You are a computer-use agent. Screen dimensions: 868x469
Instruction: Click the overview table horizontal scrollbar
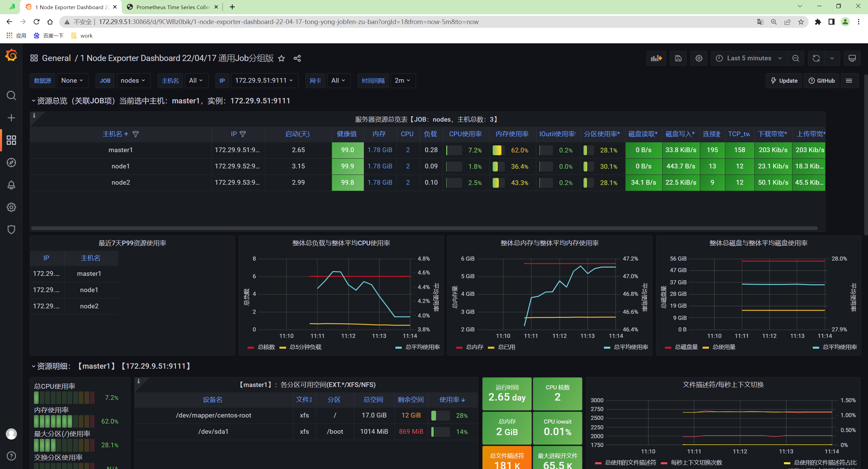(425, 228)
